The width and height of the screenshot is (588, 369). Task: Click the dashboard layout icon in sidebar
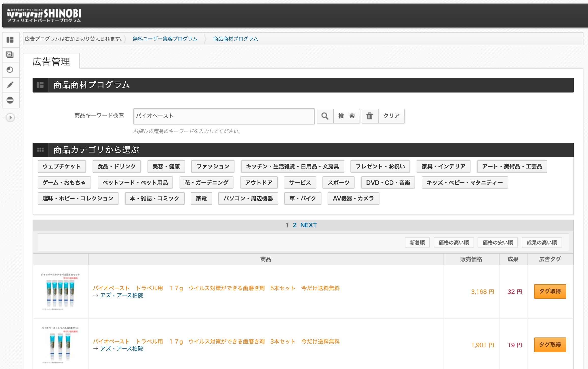(10, 40)
